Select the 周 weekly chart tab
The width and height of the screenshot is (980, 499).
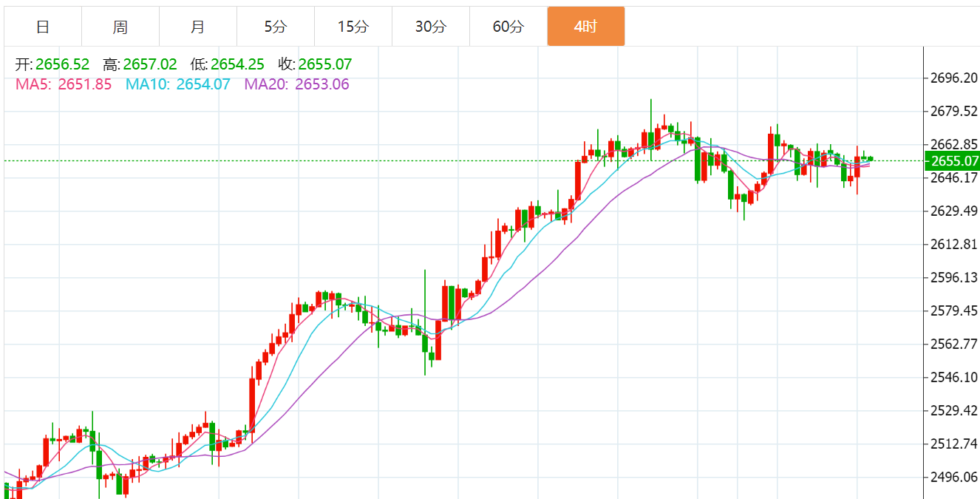tap(120, 27)
